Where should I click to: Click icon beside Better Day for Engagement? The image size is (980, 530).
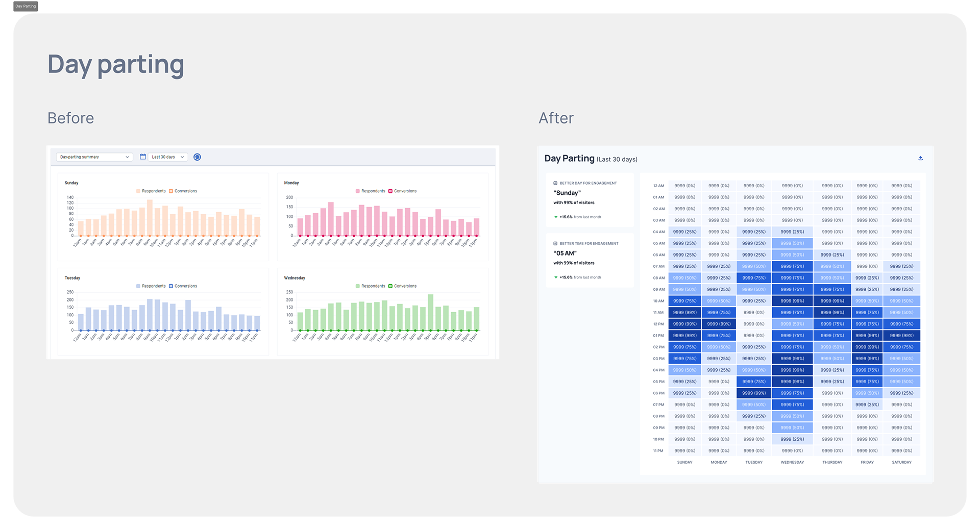point(555,183)
